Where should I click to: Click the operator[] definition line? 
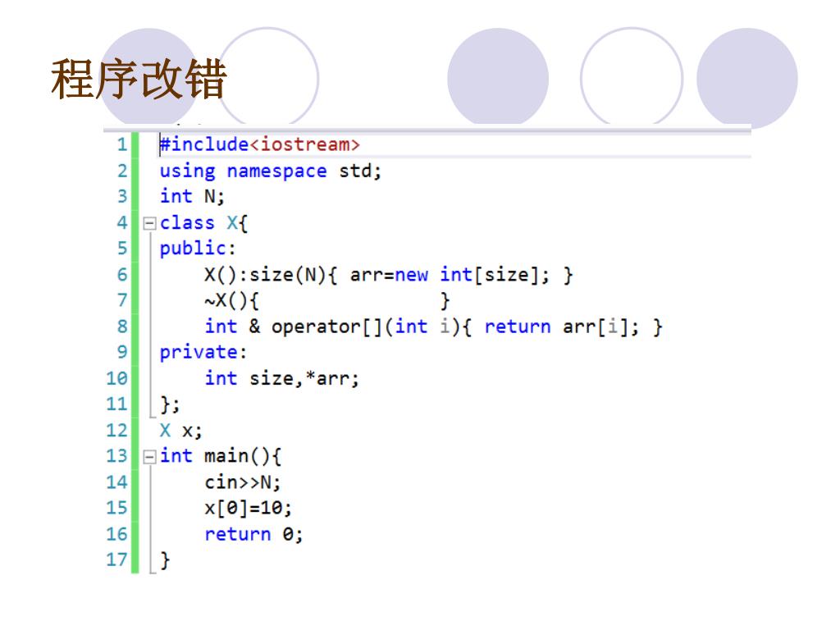point(433,326)
